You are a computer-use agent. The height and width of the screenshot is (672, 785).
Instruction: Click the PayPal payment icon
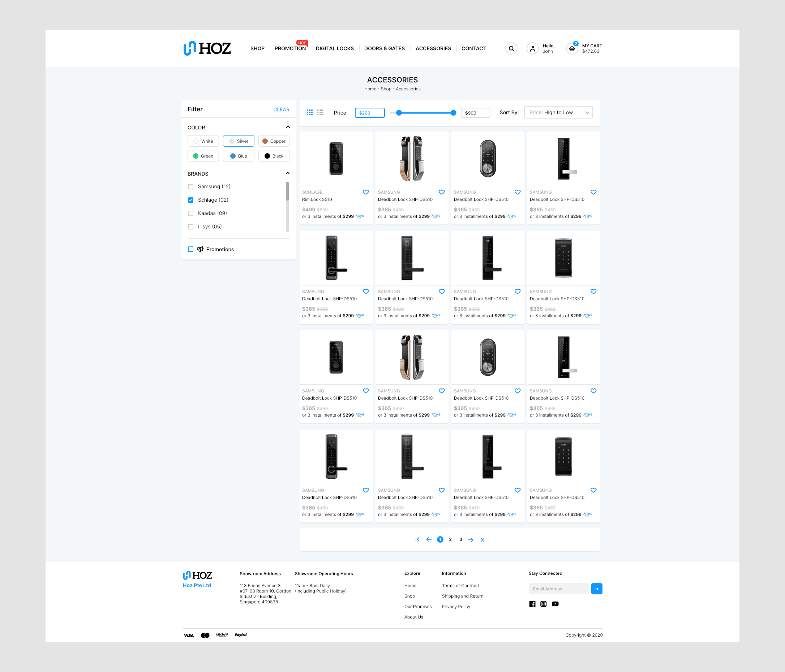pos(241,635)
